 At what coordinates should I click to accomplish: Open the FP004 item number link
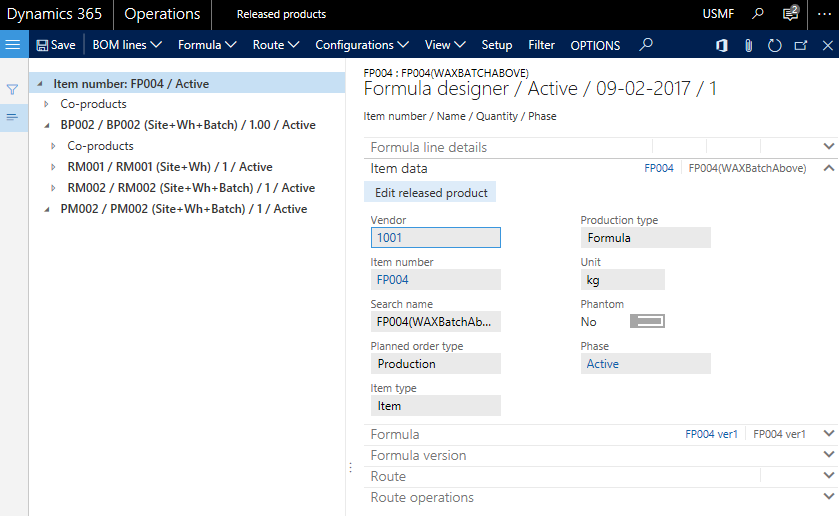click(x=393, y=280)
